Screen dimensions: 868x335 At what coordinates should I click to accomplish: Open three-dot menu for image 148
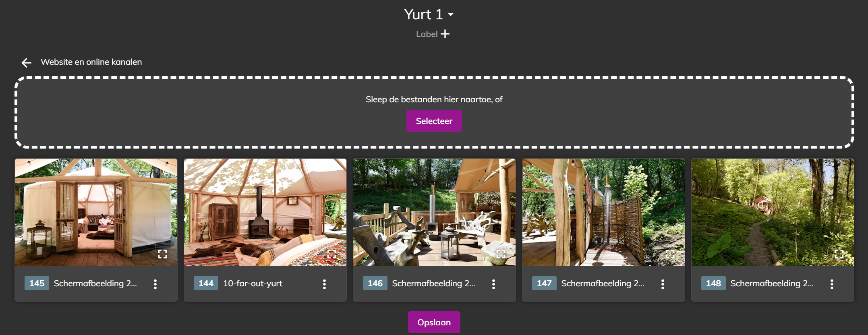(x=832, y=284)
